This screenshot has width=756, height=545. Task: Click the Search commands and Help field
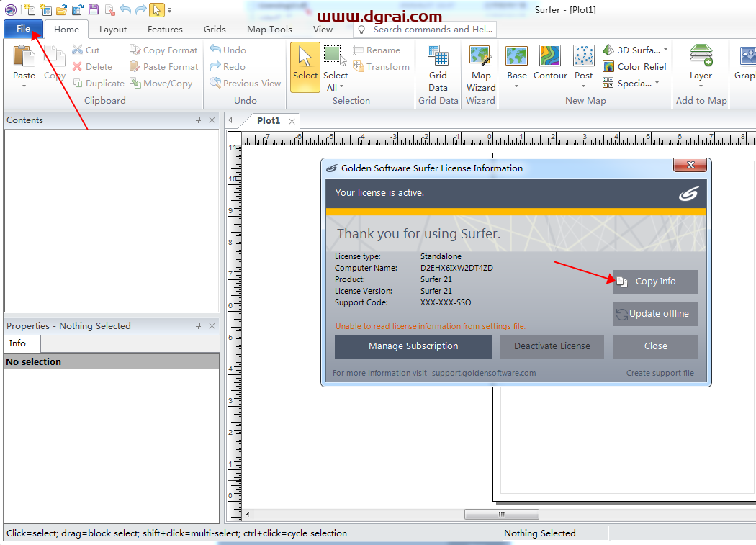(x=425, y=30)
